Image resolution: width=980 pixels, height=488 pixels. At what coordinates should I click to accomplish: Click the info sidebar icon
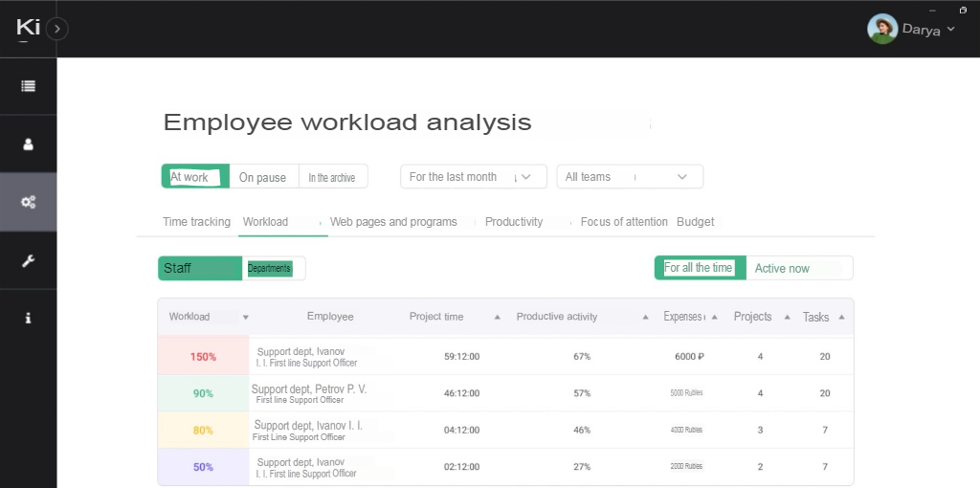click(28, 318)
